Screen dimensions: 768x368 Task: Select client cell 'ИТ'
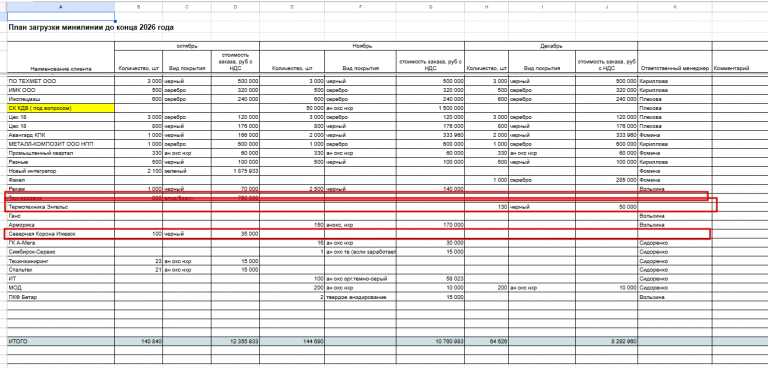61,279
